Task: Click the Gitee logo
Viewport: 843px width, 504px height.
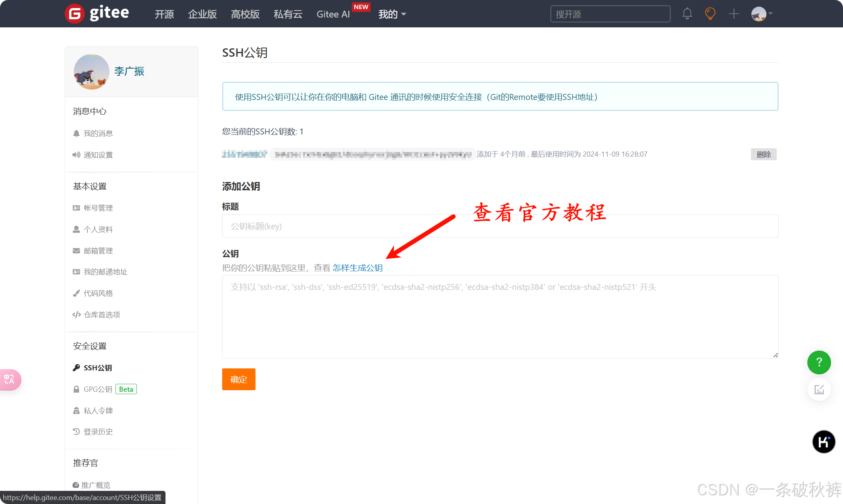Action: [97, 13]
